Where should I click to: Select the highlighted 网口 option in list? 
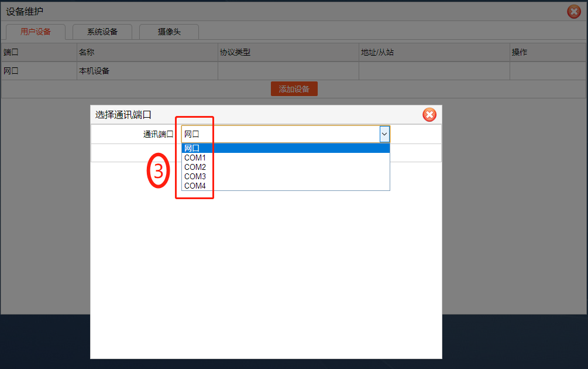click(x=285, y=148)
